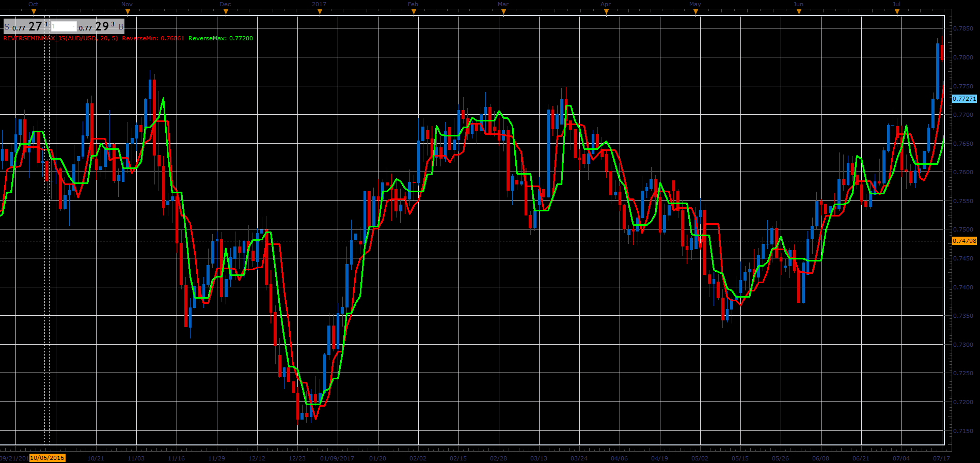Click the 11/29 date axis label
Image resolution: width=980 pixels, height=463 pixels.
pyautogui.click(x=216, y=458)
